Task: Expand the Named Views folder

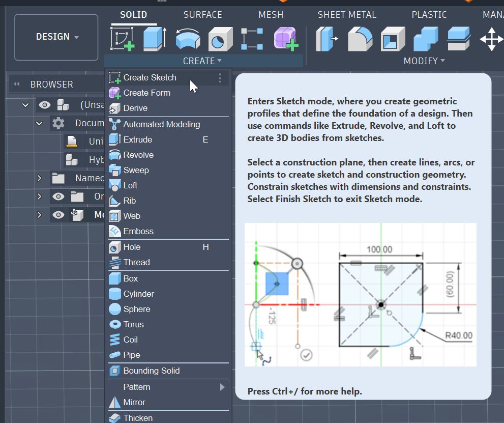Action: tap(39, 179)
